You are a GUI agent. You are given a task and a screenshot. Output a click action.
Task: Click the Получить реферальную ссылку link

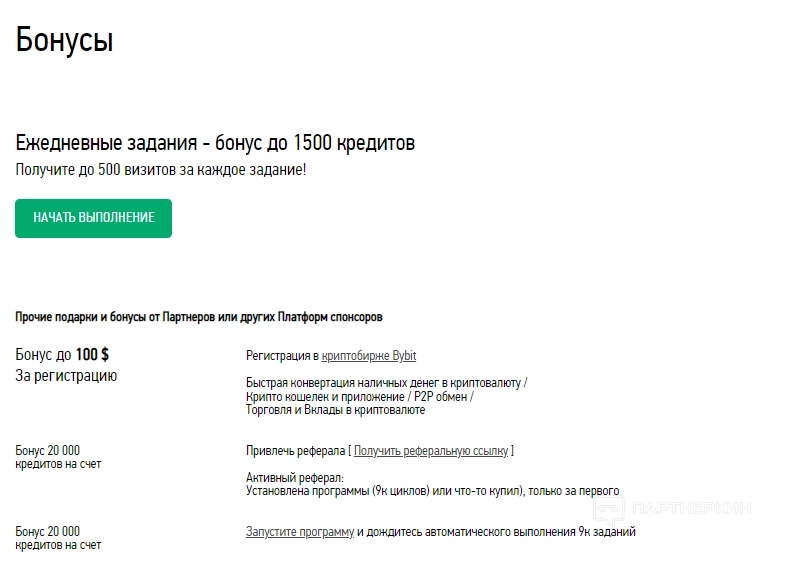431,451
